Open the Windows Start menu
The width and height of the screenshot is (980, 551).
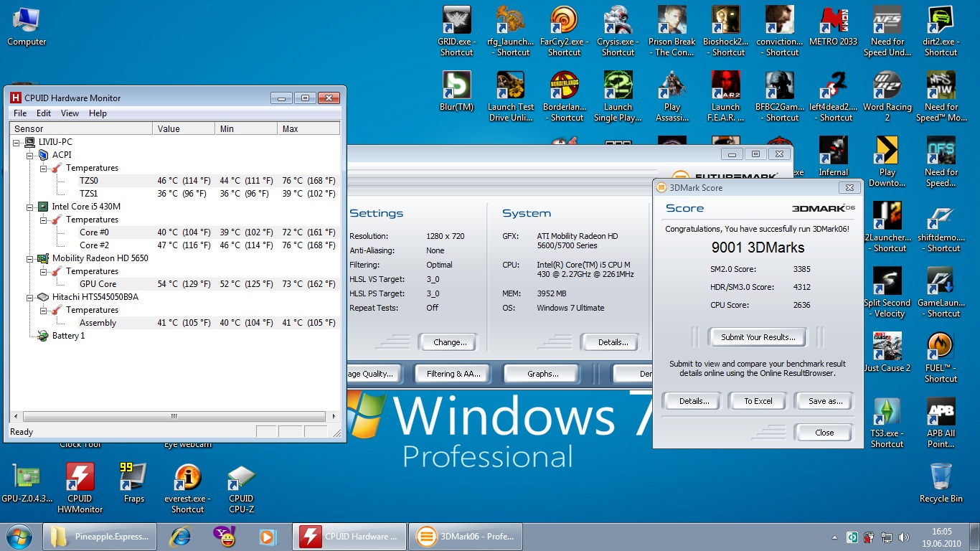pos(19,537)
